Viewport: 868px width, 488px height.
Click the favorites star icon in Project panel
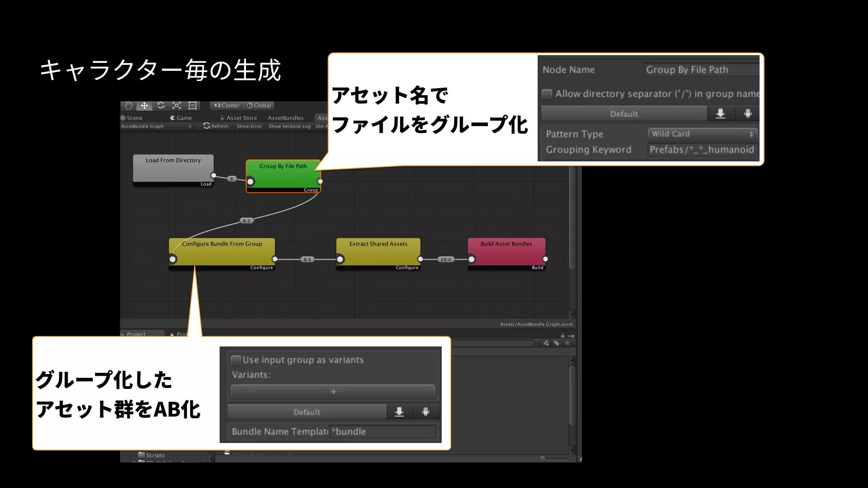pyautogui.click(x=567, y=343)
